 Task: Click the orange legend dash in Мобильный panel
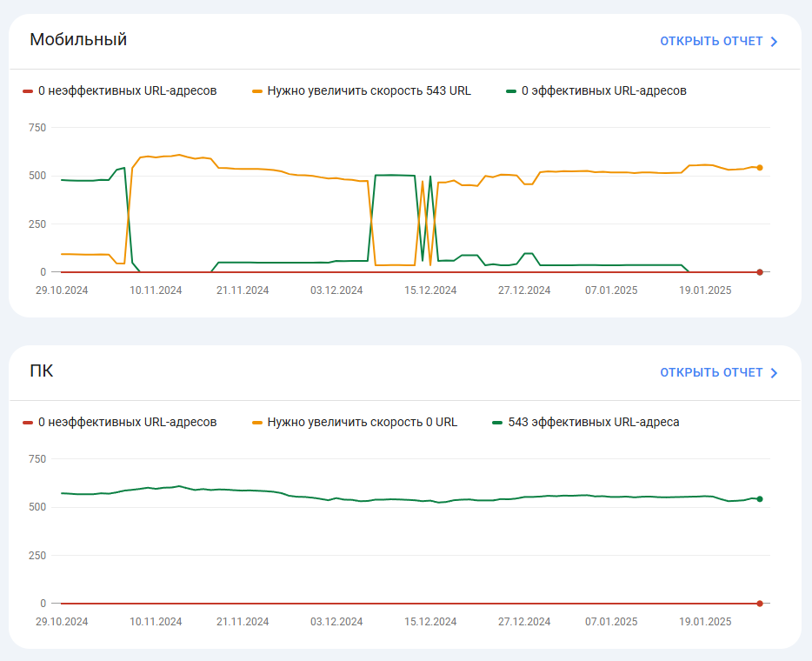[x=257, y=90]
